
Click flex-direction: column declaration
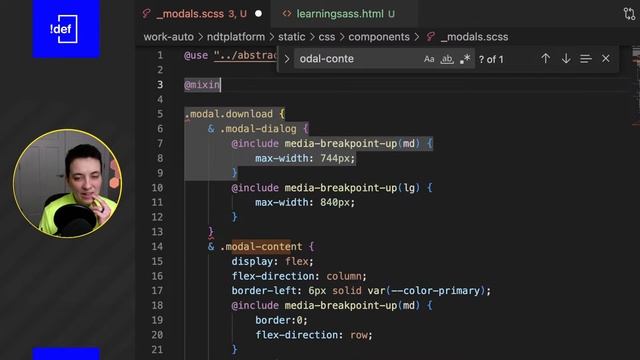pyautogui.click(x=299, y=276)
